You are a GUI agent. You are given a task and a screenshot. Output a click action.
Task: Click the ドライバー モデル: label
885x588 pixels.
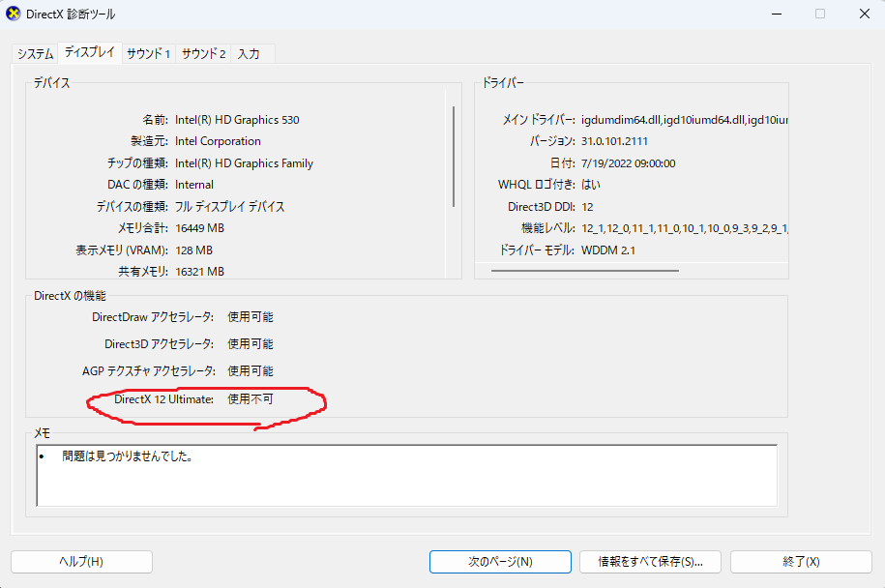pyautogui.click(x=537, y=250)
